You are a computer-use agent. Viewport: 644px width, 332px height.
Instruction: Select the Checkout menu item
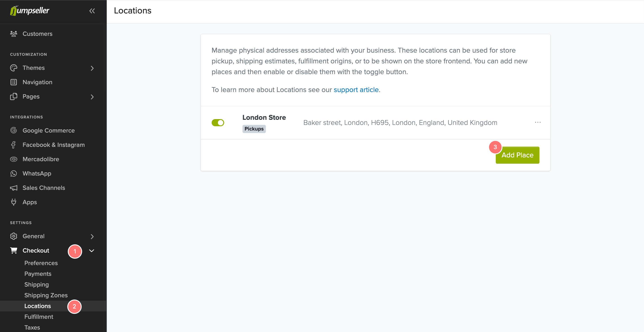click(36, 251)
